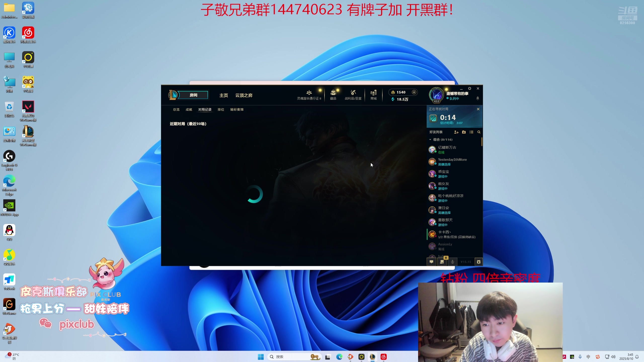Open the Windows Start menu

261,357
